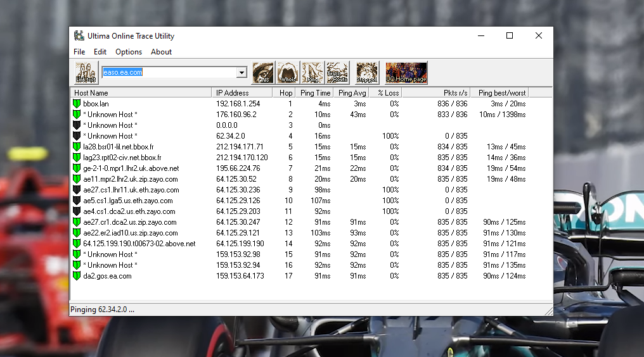Run DNS lookup with the DNS icon
644x357 pixels.
[x=263, y=73]
